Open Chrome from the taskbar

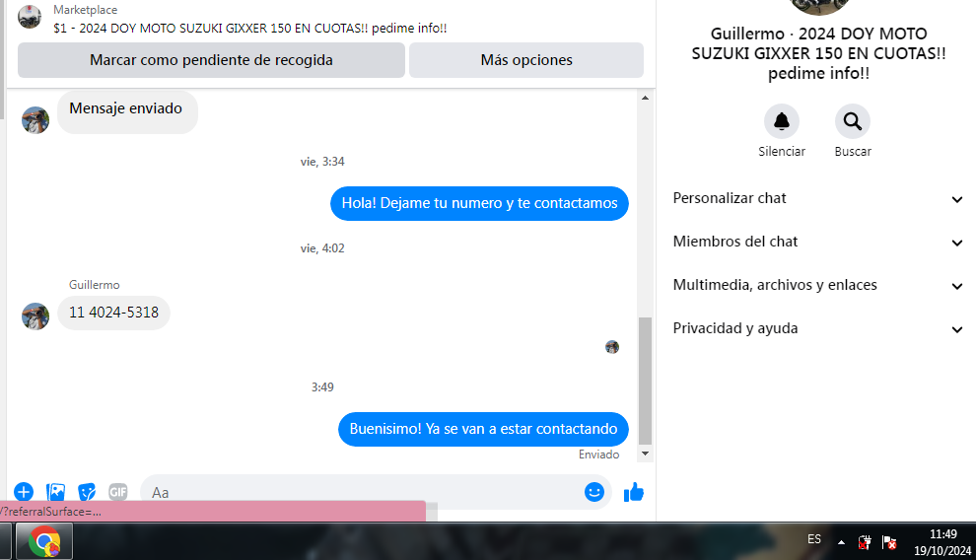pos(44,541)
